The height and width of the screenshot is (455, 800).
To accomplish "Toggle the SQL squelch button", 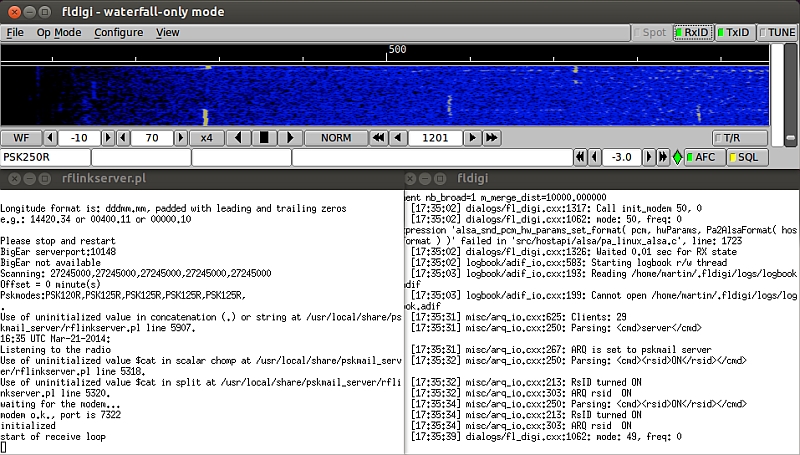I will click(x=747, y=157).
